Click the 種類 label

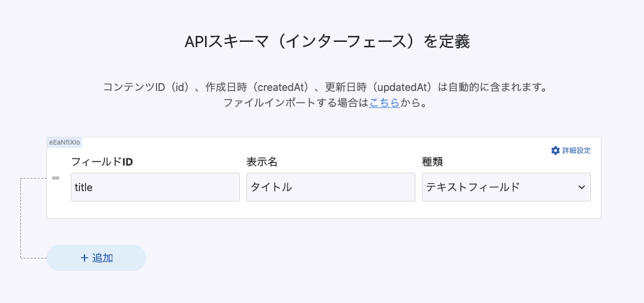click(x=433, y=162)
